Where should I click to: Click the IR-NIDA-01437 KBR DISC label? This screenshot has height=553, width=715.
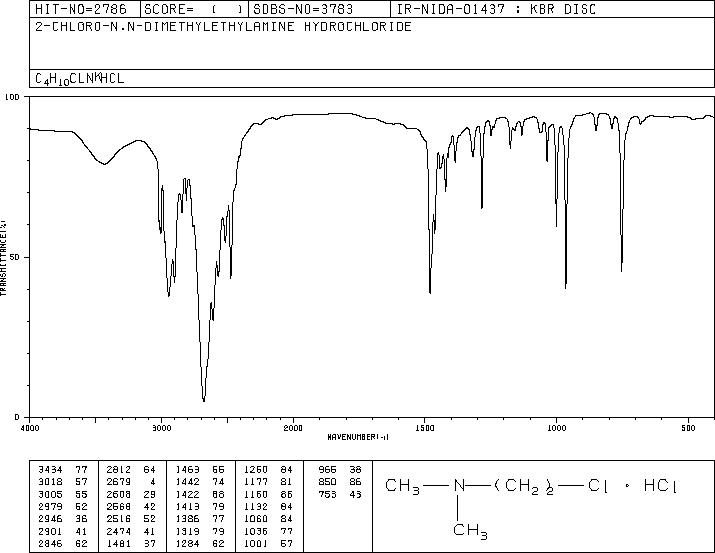click(x=497, y=9)
